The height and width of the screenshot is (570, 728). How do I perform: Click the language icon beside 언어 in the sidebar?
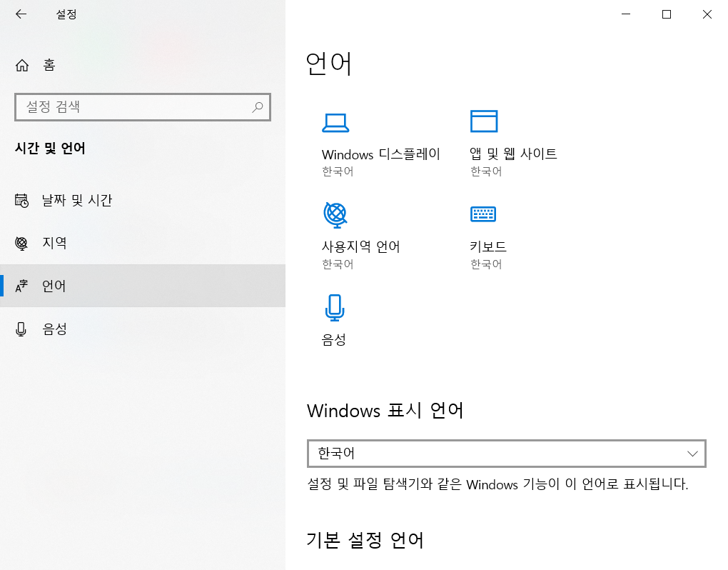pyautogui.click(x=21, y=286)
